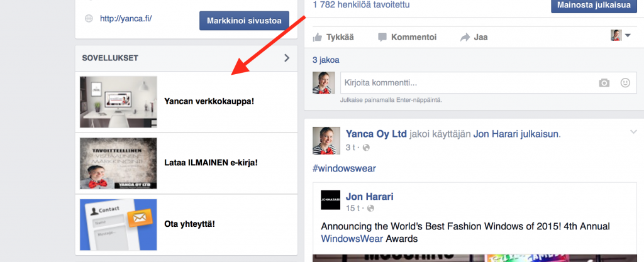The width and height of the screenshot is (644, 262).
Task: Open the emoji smiley picker
Action: 625,83
